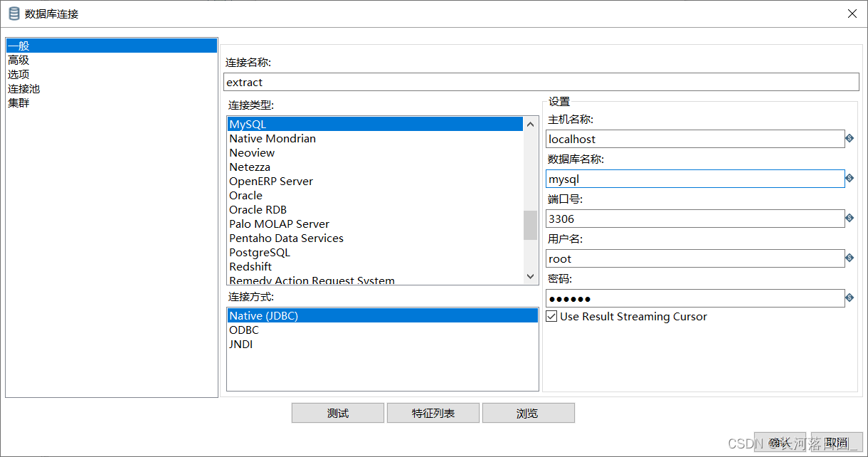This screenshot has width=868, height=457.
Task: Click variable icon beside 用户名 field
Action: click(x=850, y=258)
